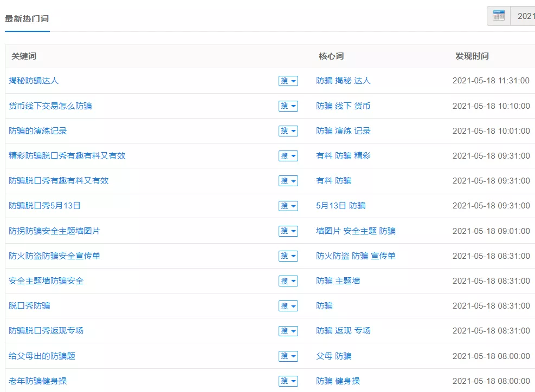This screenshot has width=535, height=392.
Task: Select the 最新热门词 tab
Action: (x=27, y=19)
